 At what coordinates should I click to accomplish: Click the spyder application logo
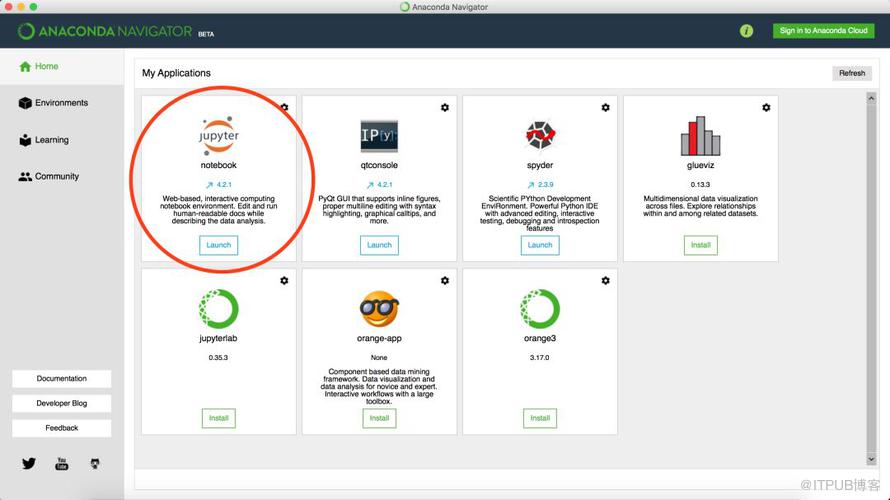click(x=540, y=135)
